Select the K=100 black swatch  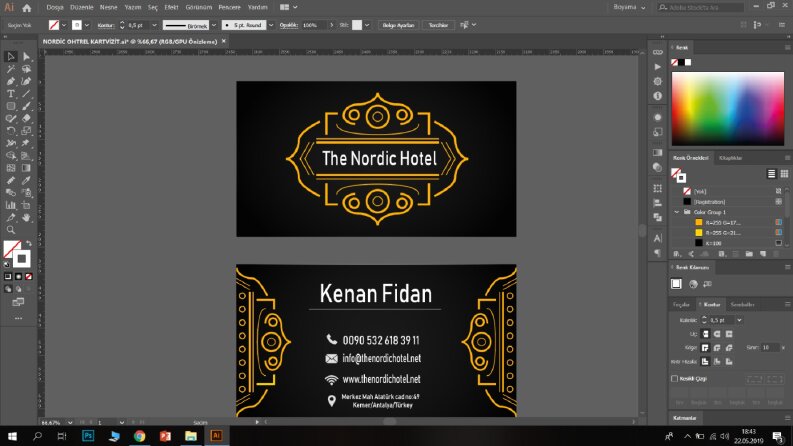click(x=699, y=243)
